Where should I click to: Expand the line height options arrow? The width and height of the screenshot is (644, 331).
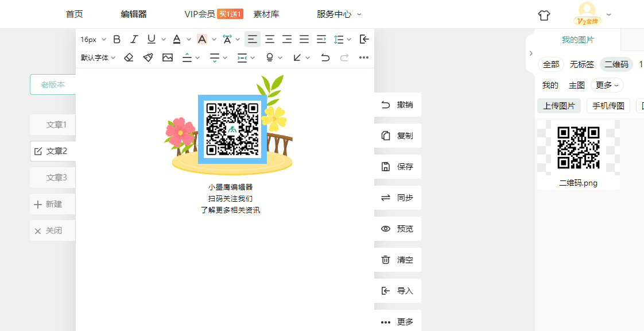[349, 40]
